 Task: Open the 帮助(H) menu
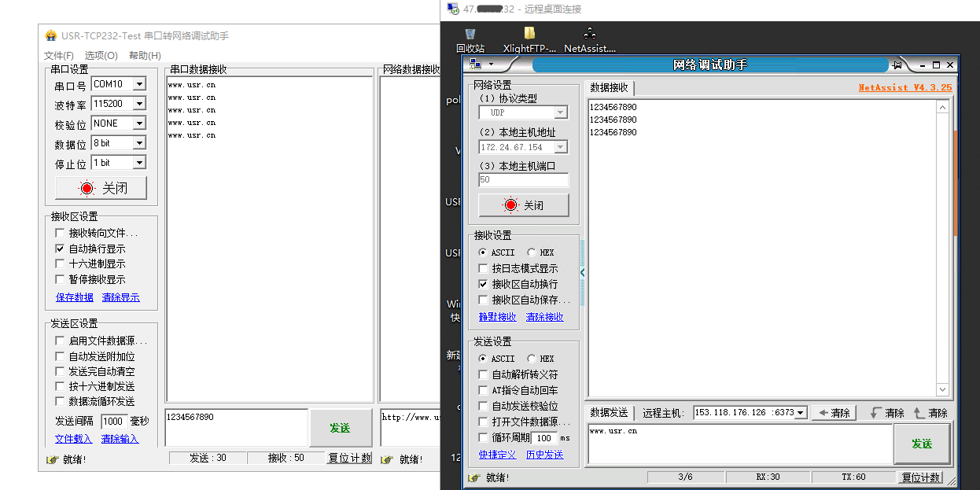(145, 55)
